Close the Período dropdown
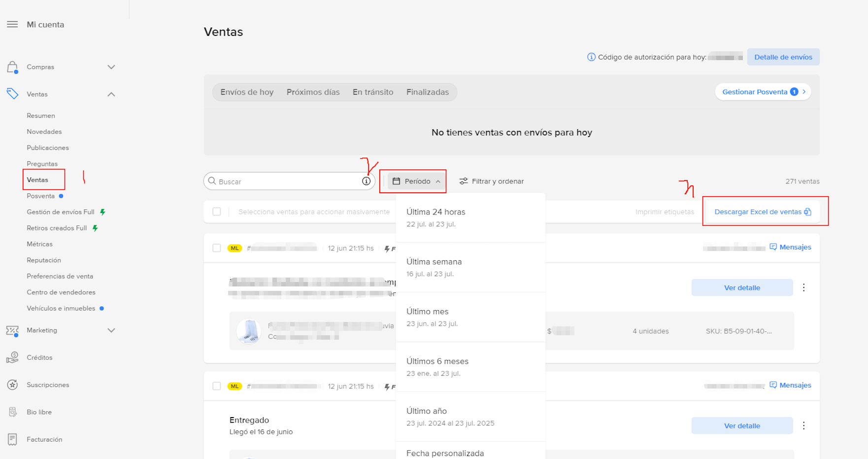 417,181
